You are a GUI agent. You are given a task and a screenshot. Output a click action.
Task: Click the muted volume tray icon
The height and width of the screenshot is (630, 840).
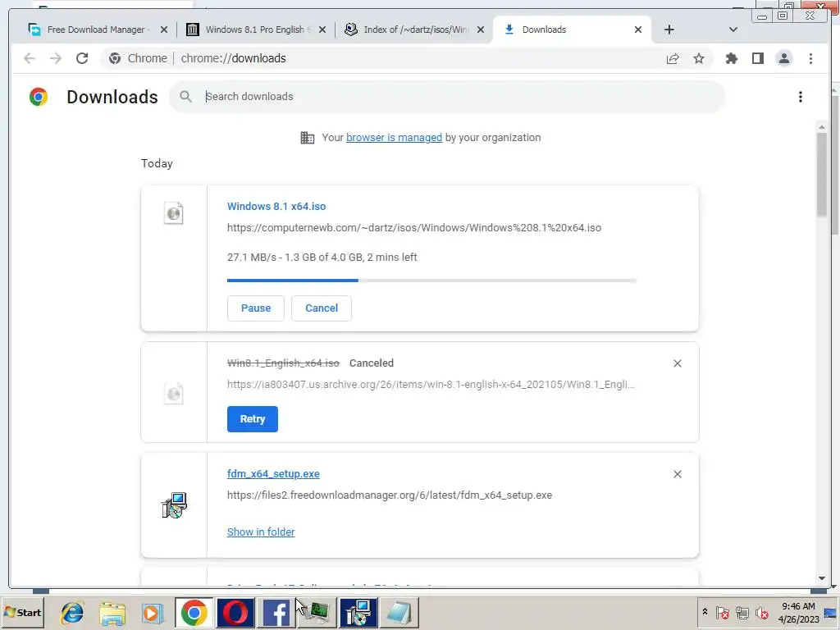pyautogui.click(x=761, y=612)
